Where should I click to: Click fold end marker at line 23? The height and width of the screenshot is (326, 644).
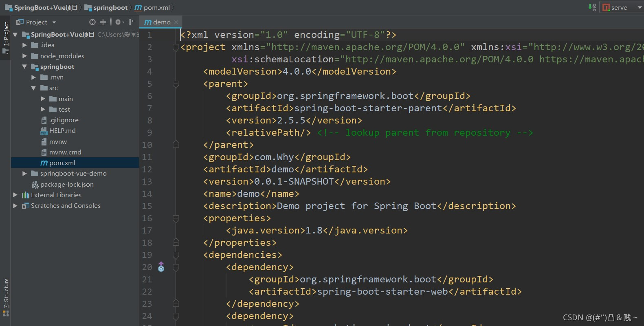[176, 303]
